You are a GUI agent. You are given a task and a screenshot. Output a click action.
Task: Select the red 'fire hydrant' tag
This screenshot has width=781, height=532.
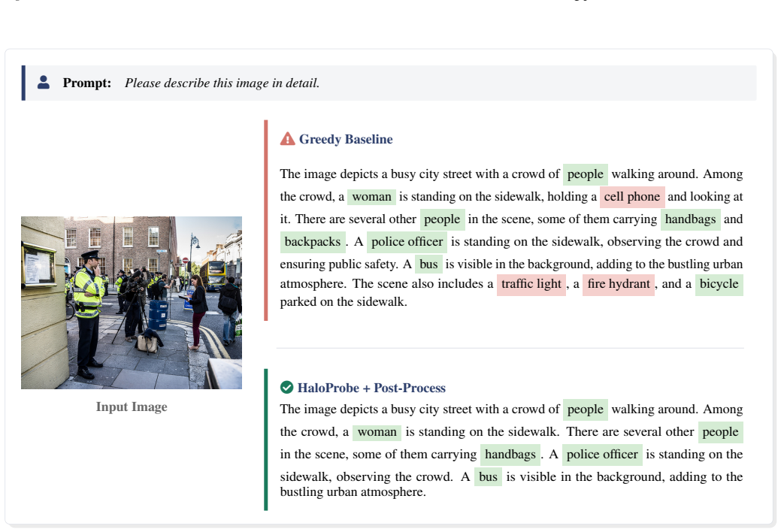pos(619,284)
